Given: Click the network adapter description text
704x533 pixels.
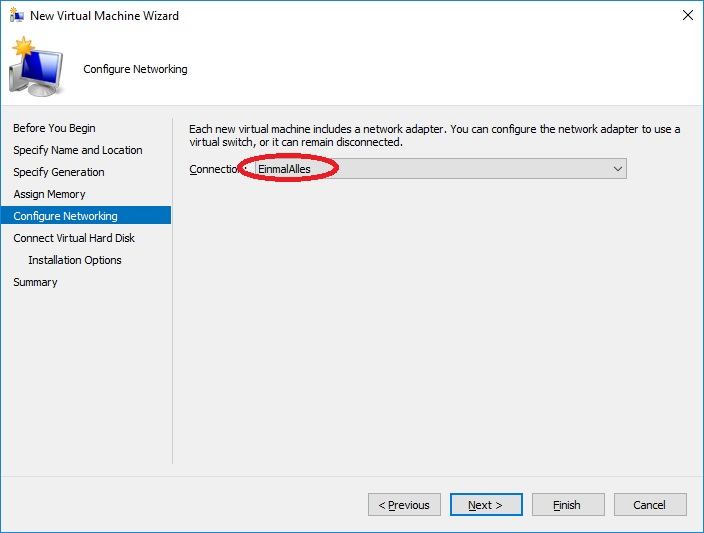Looking at the screenshot, I should coord(434,136).
